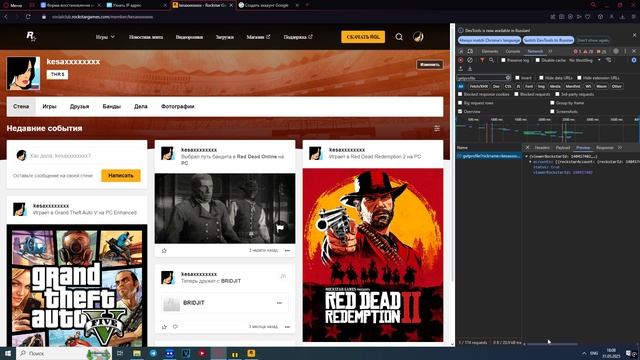Select the getprofile request row
This screenshot has width=640, height=360.
click(489, 156)
